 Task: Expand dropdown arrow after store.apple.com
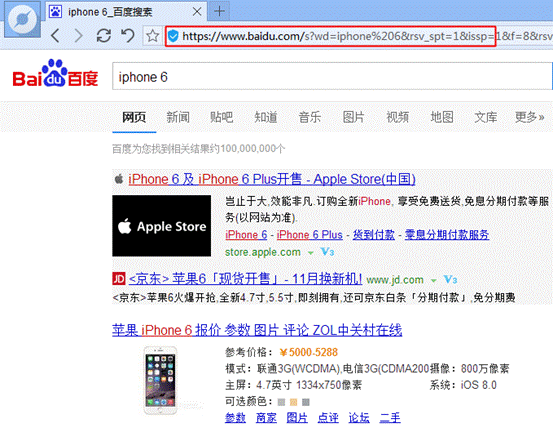pyautogui.click(x=310, y=253)
